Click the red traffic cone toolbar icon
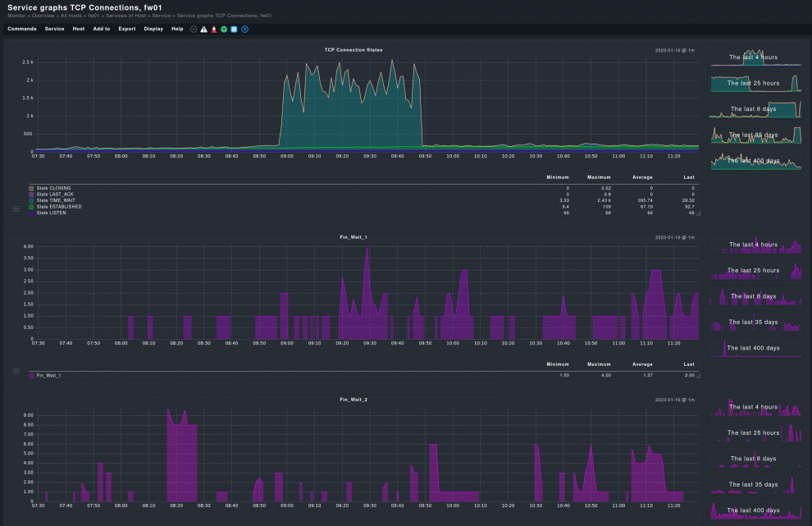This screenshot has height=526, width=812. (x=214, y=29)
